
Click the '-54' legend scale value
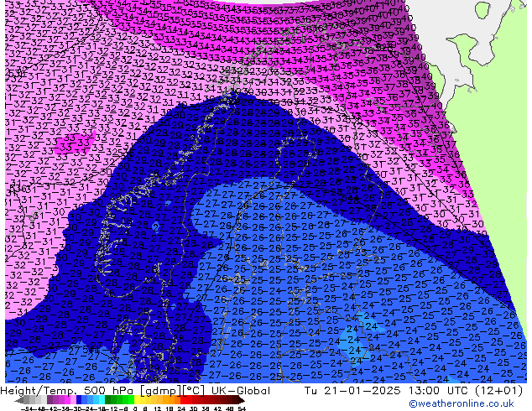click(27, 408)
